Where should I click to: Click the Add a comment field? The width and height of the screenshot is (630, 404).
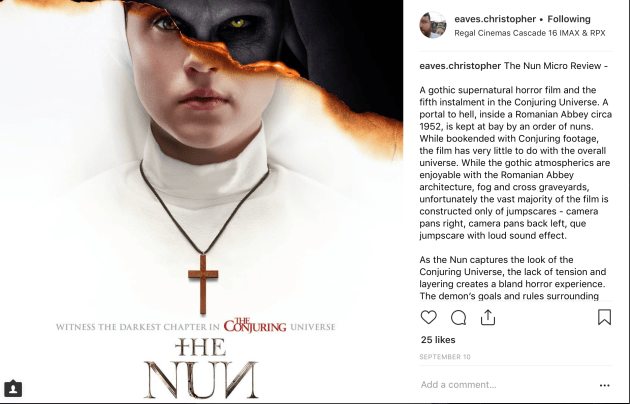point(506,385)
